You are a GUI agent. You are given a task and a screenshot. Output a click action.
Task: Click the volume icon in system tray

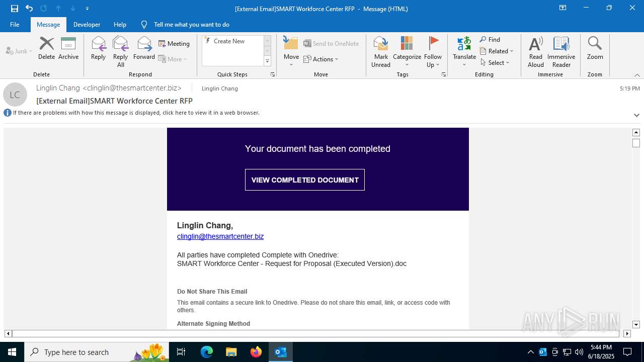(x=579, y=352)
